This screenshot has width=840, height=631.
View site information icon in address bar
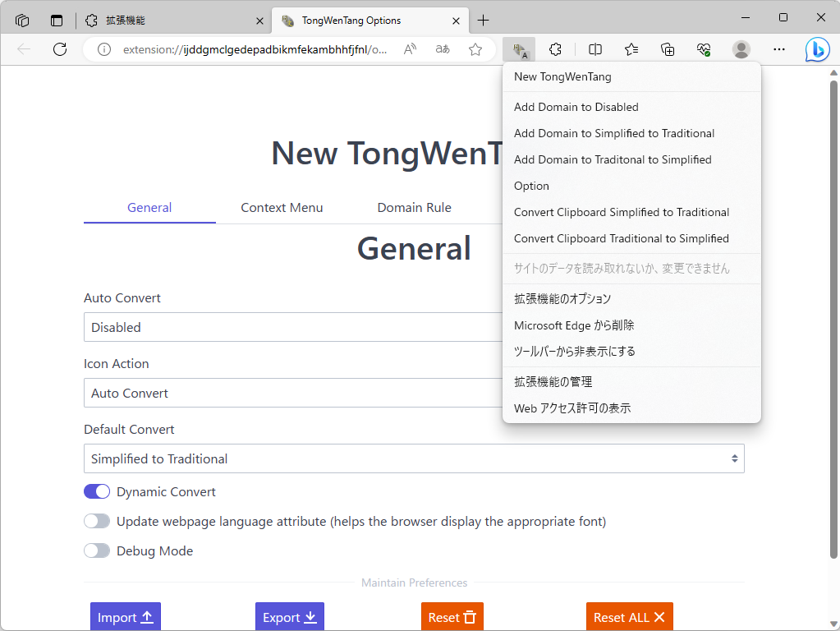104,50
